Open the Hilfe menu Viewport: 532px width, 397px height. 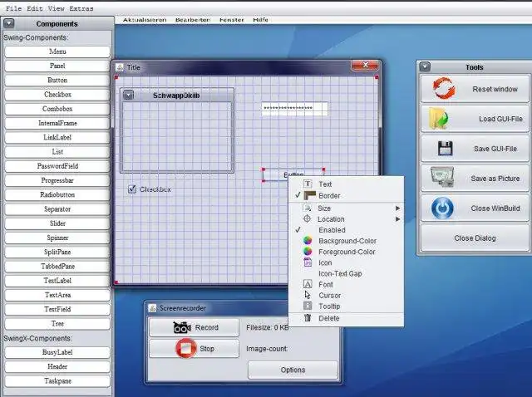click(260, 20)
